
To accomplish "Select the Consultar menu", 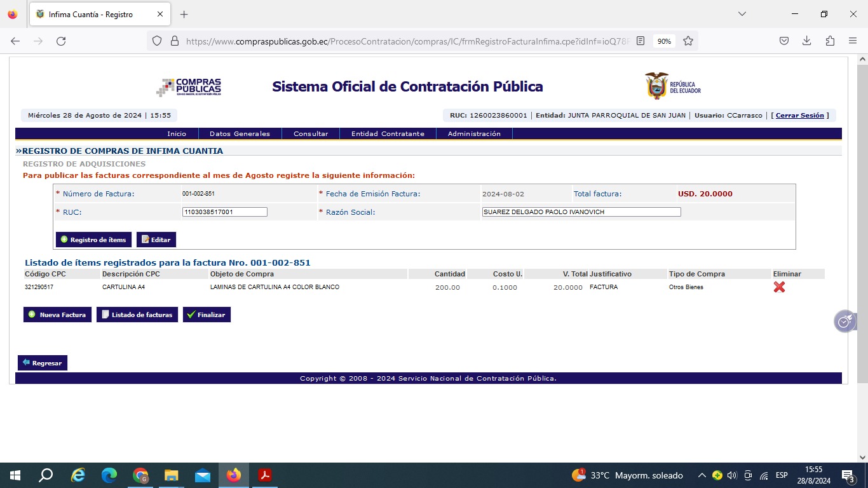I will pyautogui.click(x=311, y=134).
